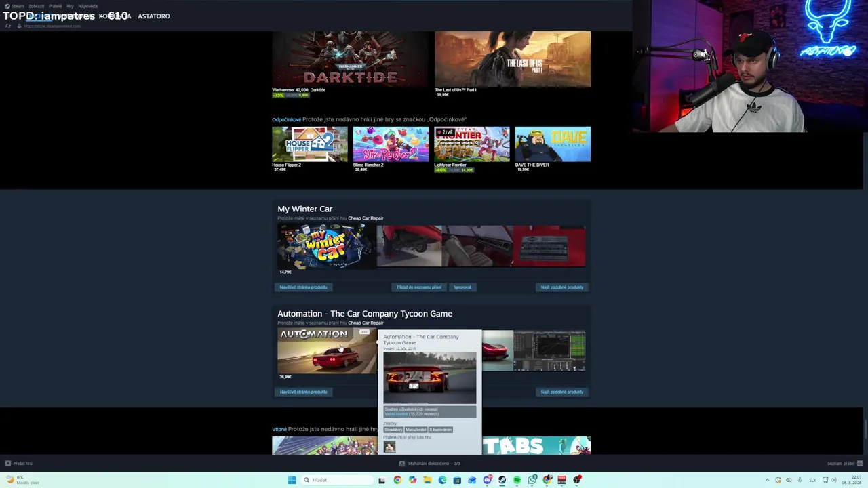
Task: Open Microsoft Edge from the taskbar
Action: (442, 480)
